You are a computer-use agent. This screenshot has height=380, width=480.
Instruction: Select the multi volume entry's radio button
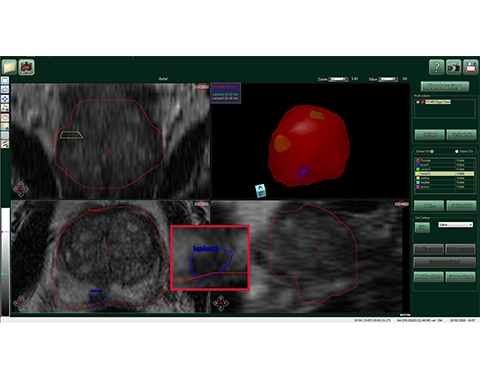[418, 102]
